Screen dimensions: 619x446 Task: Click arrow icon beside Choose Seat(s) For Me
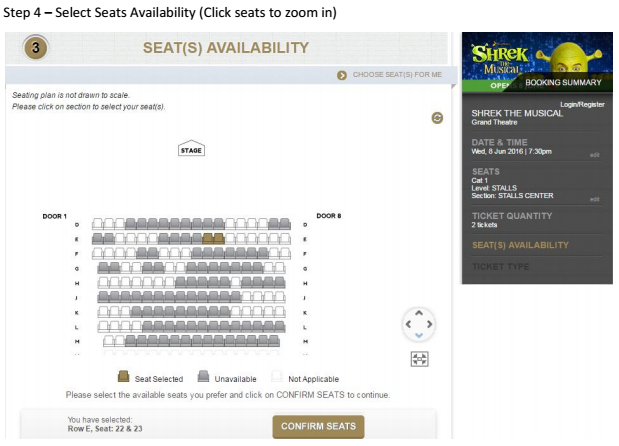(342, 75)
